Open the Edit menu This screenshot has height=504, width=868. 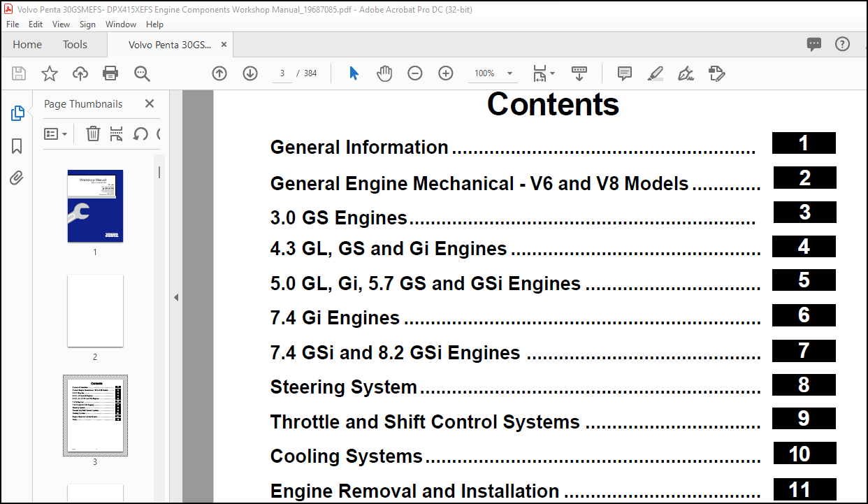pyautogui.click(x=36, y=24)
